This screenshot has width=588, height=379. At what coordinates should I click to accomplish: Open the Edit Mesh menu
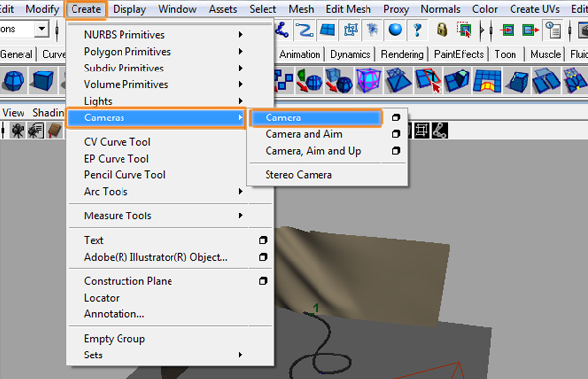348,9
